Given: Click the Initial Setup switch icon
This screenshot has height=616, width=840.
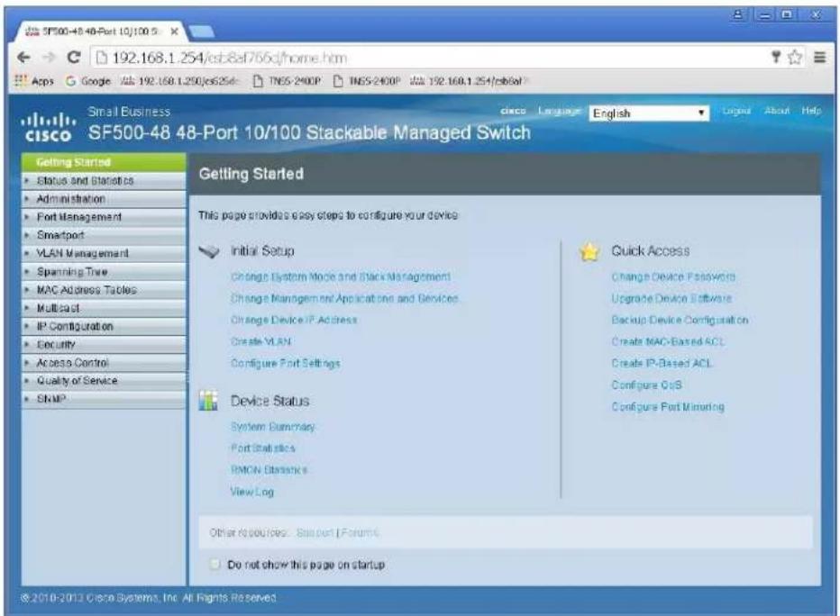Looking at the screenshot, I should pos(209,251).
